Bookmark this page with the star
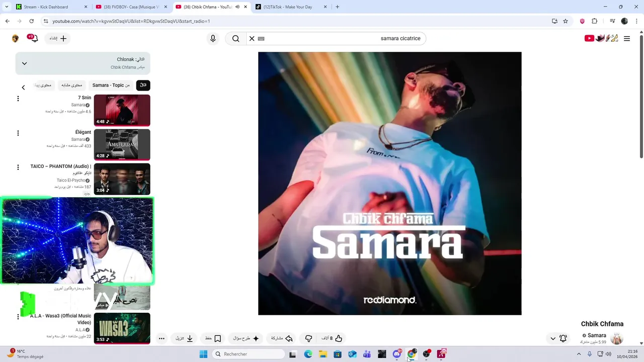This screenshot has width=644, height=362. tap(566, 21)
